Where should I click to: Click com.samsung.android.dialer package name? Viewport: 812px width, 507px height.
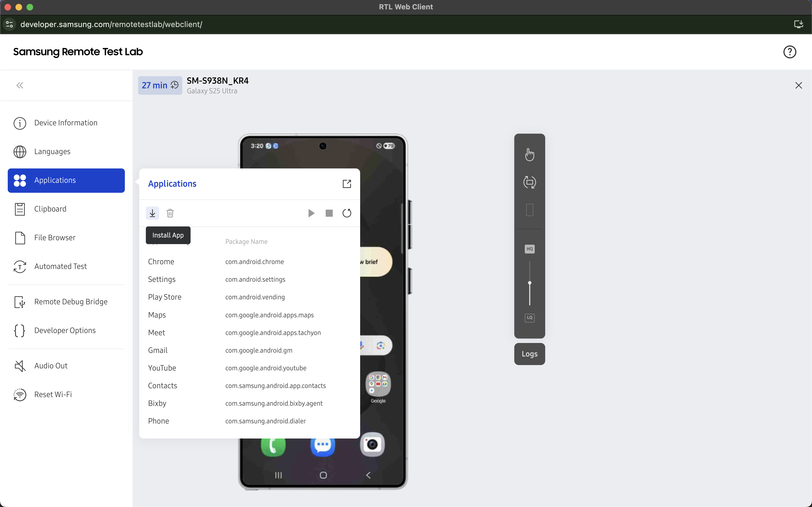pyautogui.click(x=265, y=421)
